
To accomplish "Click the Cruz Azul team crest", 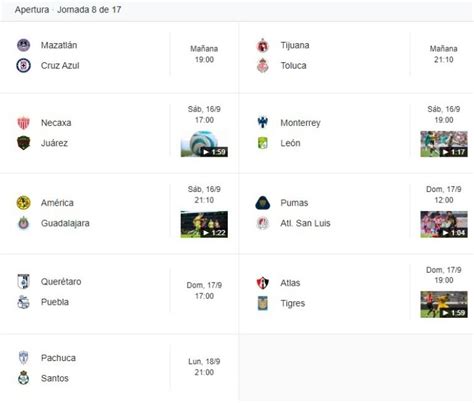I will 23,65.
